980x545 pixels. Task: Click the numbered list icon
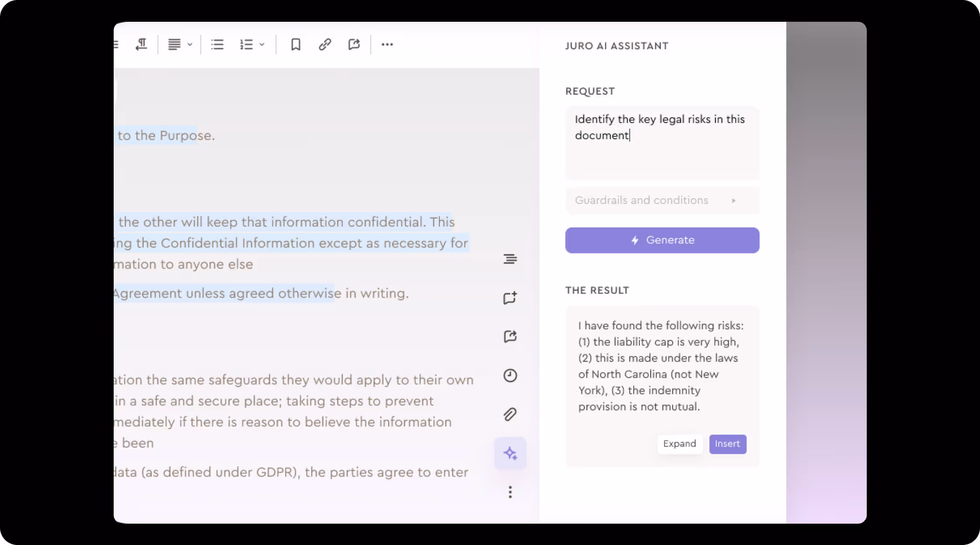pos(246,44)
